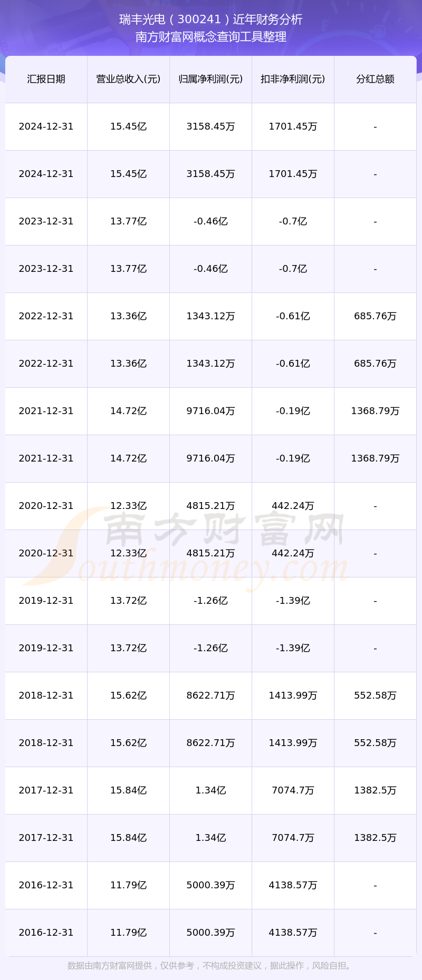Select the second 9716.04万 net profit cell

(210, 458)
